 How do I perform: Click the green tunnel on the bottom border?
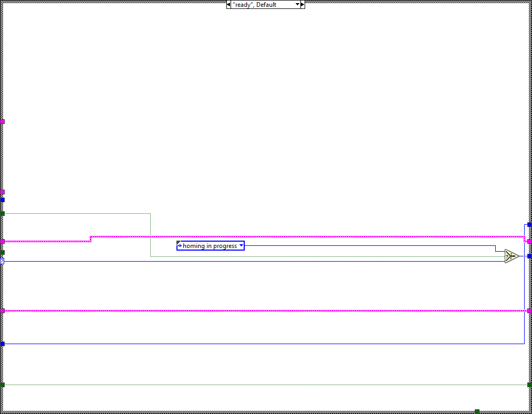click(477, 411)
